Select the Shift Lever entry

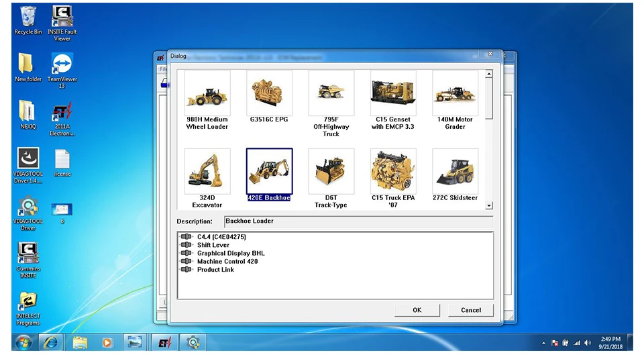[x=213, y=245]
